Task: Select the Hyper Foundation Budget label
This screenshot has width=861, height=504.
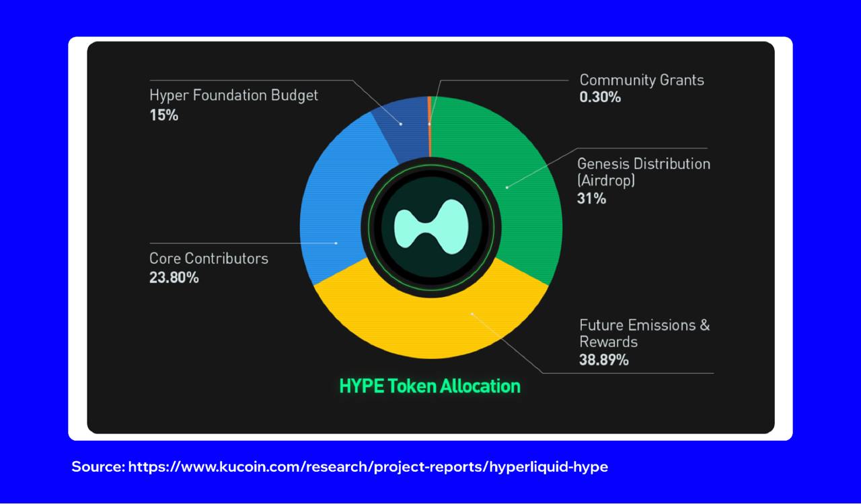Action: click(233, 95)
